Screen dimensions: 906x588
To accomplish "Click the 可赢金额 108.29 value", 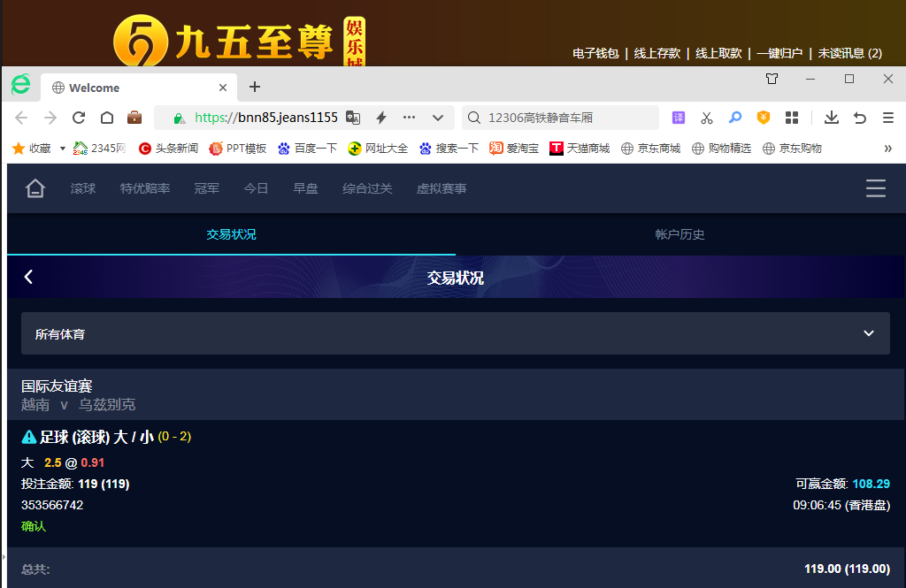I will pyautogui.click(x=871, y=484).
